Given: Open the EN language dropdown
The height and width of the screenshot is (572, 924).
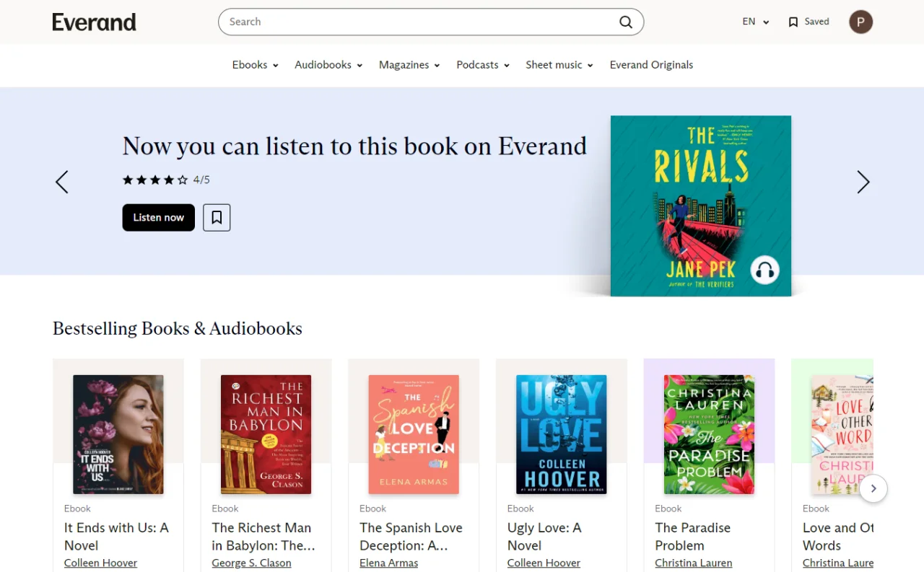Looking at the screenshot, I should [x=756, y=22].
